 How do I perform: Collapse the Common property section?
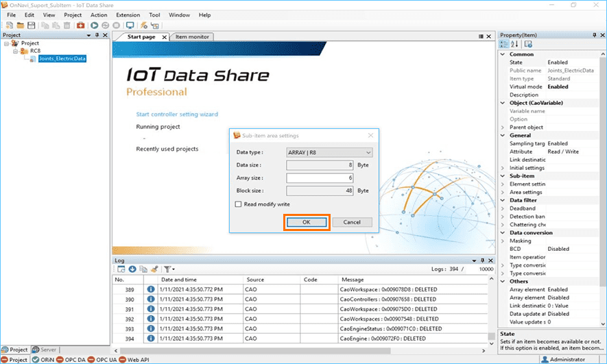[x=503, y=54]
